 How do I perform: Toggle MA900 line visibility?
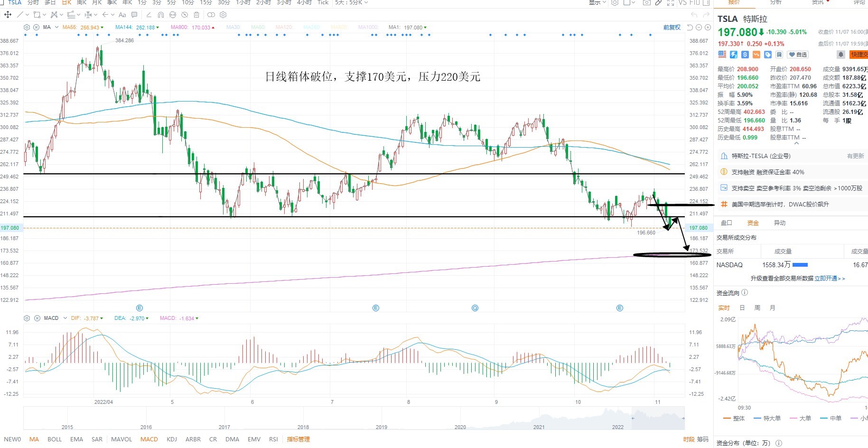pyautogui.click(x=192, y=27)
